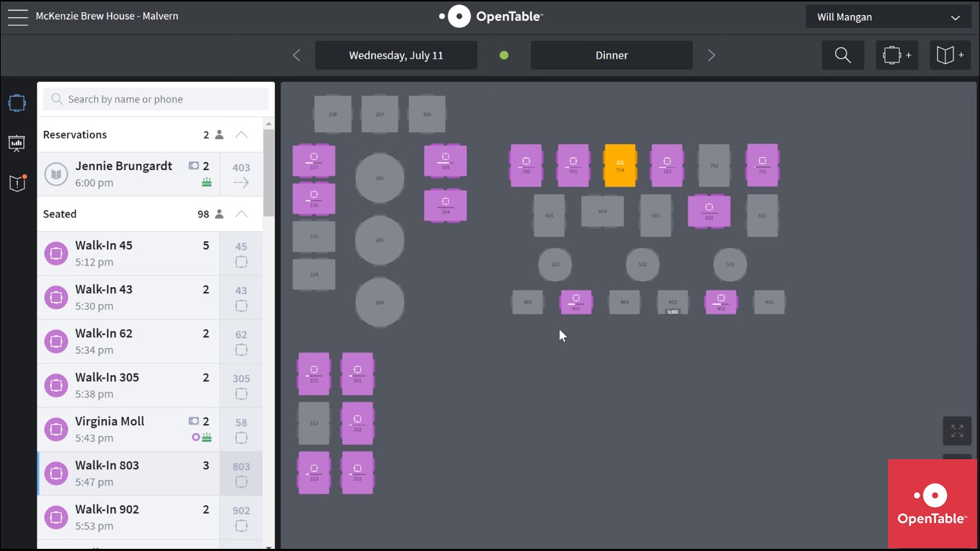The height and width of the screenshot is (551, 980).
Task: Click table 58 button for Virginia Moll
Action: click(x=241, y=430)
